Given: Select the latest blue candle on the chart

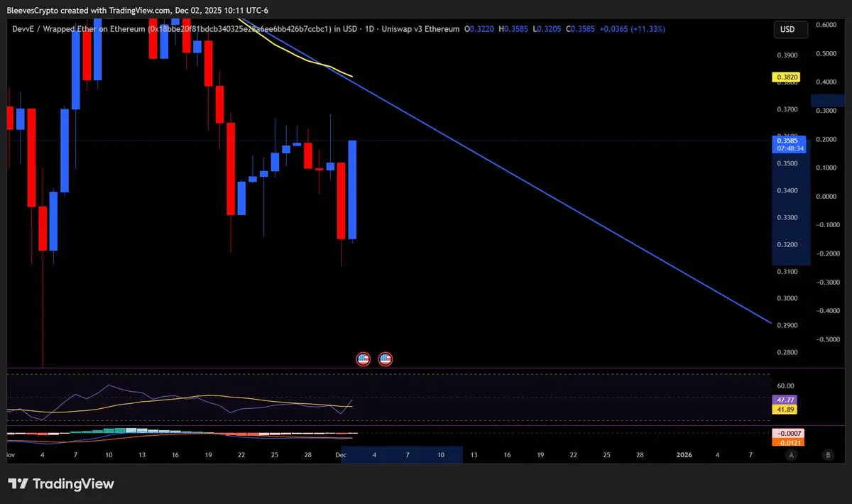Looking at the screenshot, I should 352,190.
